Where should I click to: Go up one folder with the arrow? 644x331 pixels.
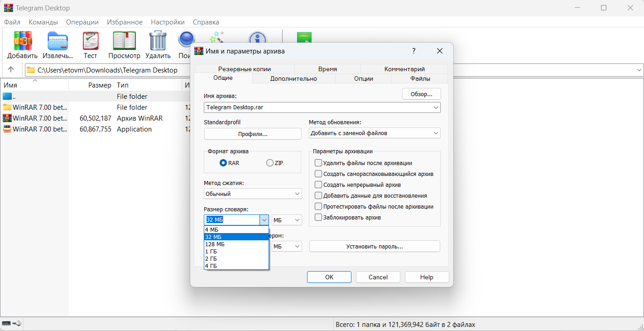[x=11, y=70]
